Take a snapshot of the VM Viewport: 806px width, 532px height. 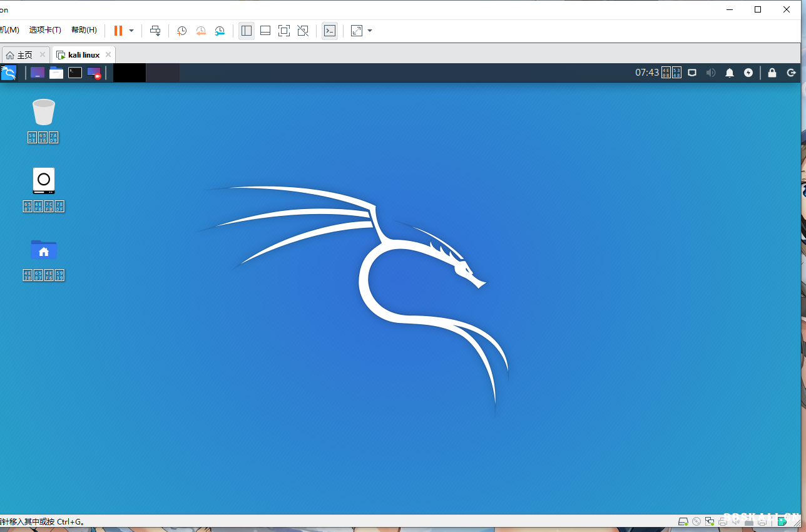(181, 31)
